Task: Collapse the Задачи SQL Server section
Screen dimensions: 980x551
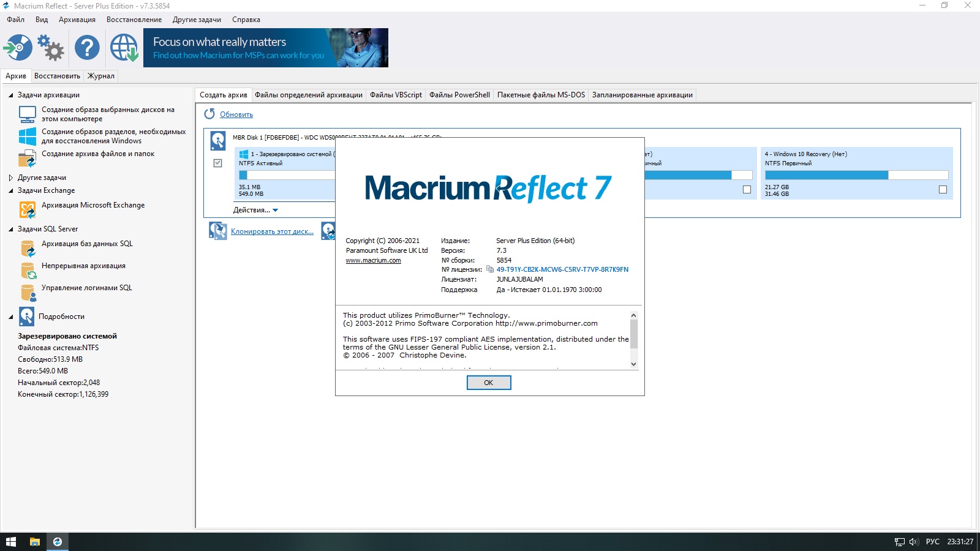Action: (x=10, y=229)
